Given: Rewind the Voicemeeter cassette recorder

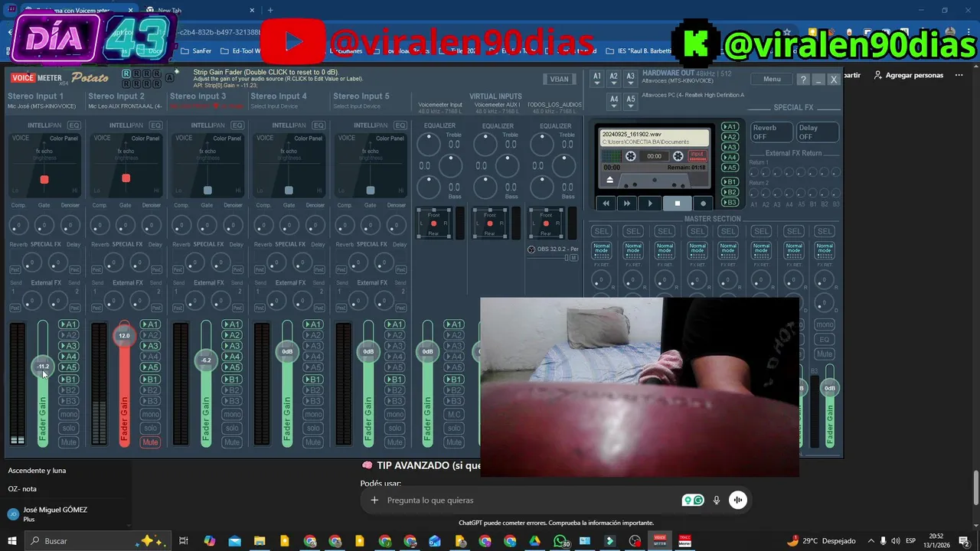Looking at the screenshot, I should click(x=606, y=204).
